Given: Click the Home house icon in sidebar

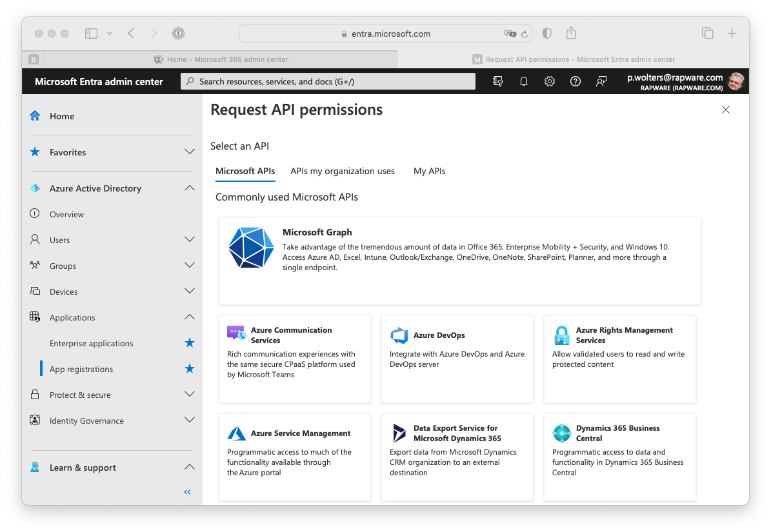Looking at the screenshot, I should [x=35, y=116].
